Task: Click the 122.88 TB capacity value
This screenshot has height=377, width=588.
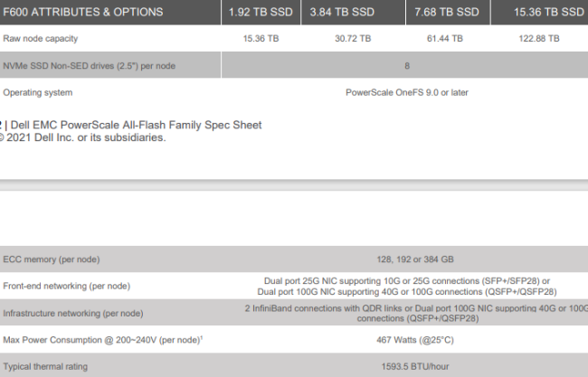Action: coord(539,39)
